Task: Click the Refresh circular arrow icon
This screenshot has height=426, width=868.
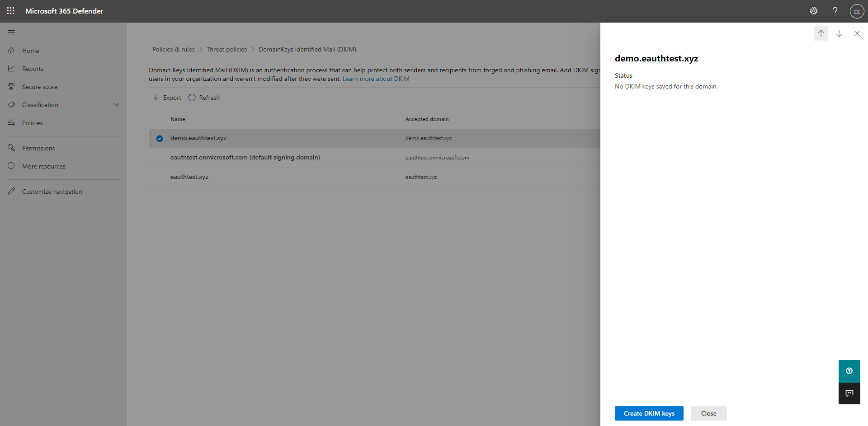Action: (192, 98)
